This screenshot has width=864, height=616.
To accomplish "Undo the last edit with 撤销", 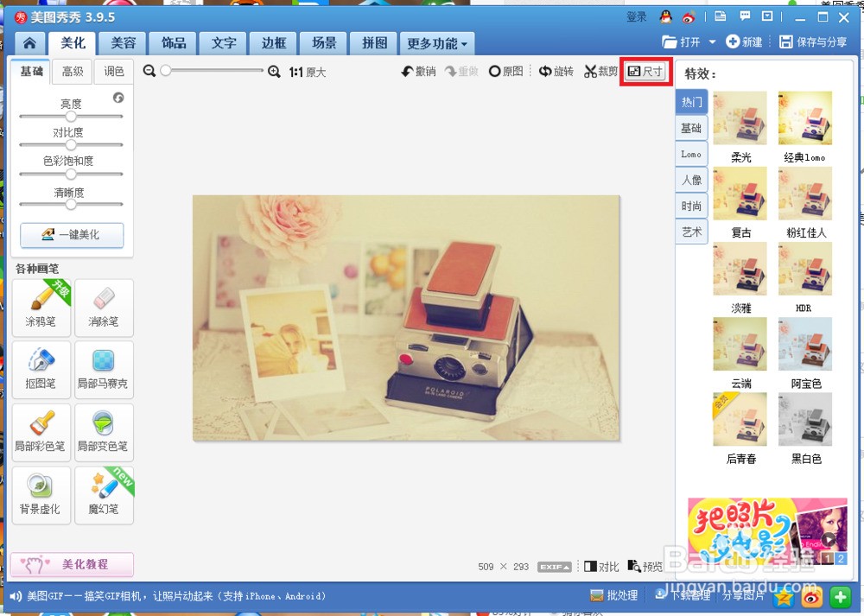I will tap(418, 71).
